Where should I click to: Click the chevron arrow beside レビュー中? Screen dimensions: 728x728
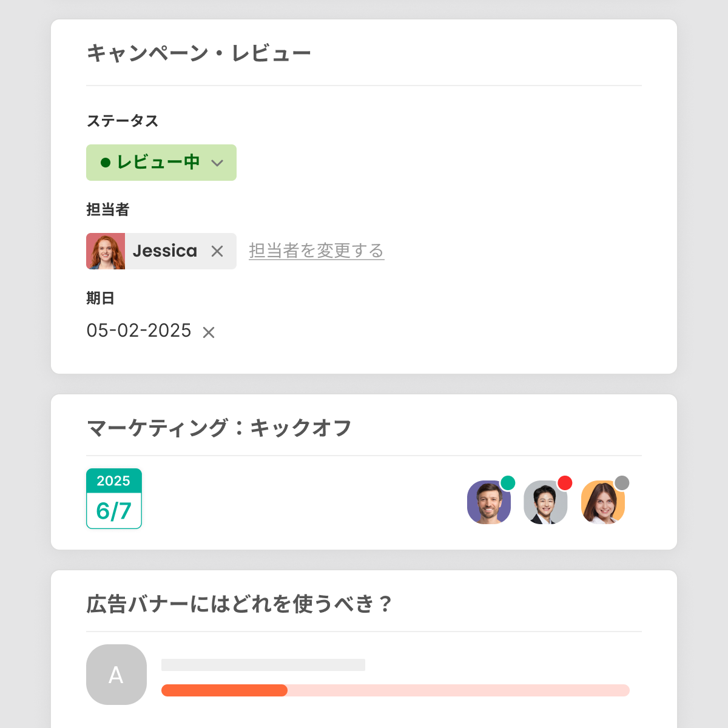217,163
